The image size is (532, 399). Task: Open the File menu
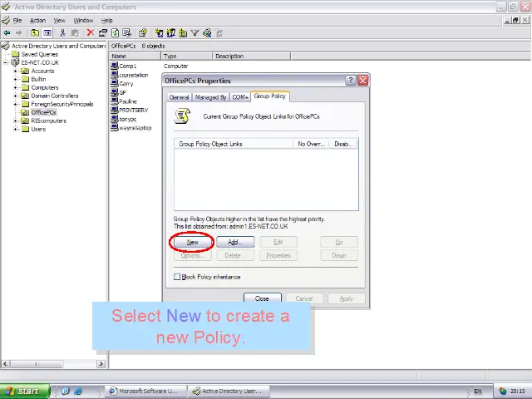17,20
